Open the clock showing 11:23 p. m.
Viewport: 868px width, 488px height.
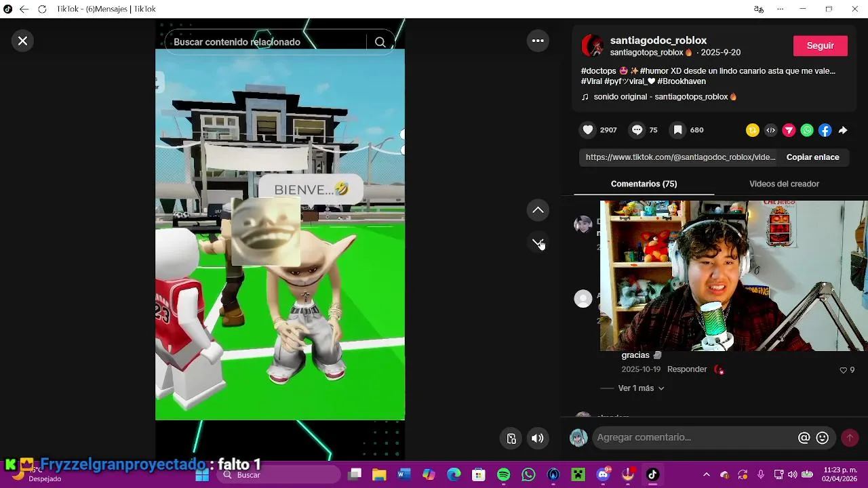point(839,474)
